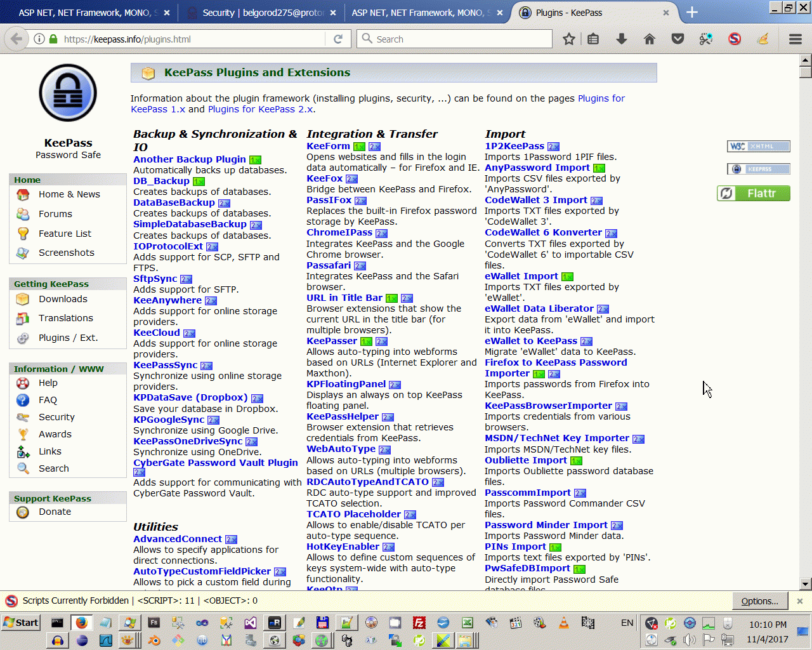812x650 pixels.
Task: Open the KeeForm plugin link
Action: tap(328, 146)
